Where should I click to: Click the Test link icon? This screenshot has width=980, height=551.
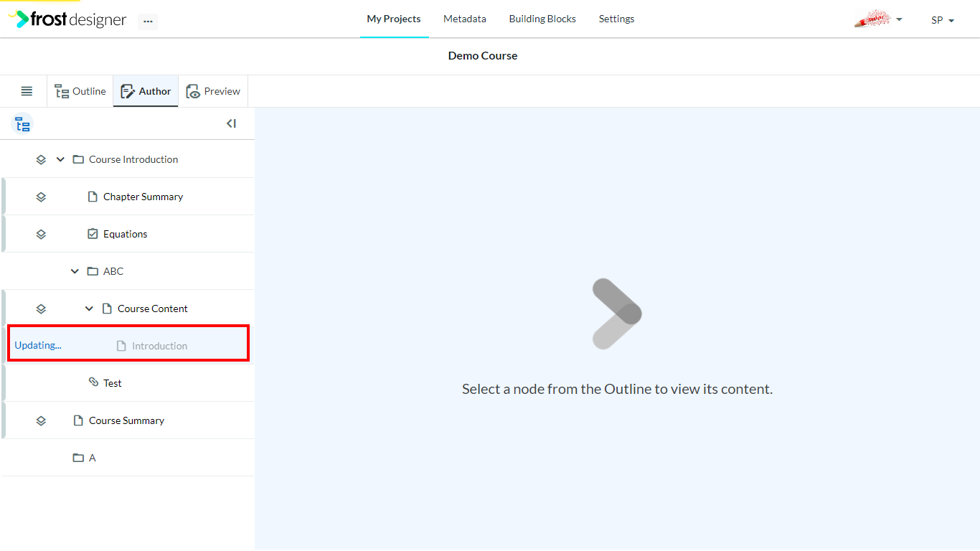93,382
